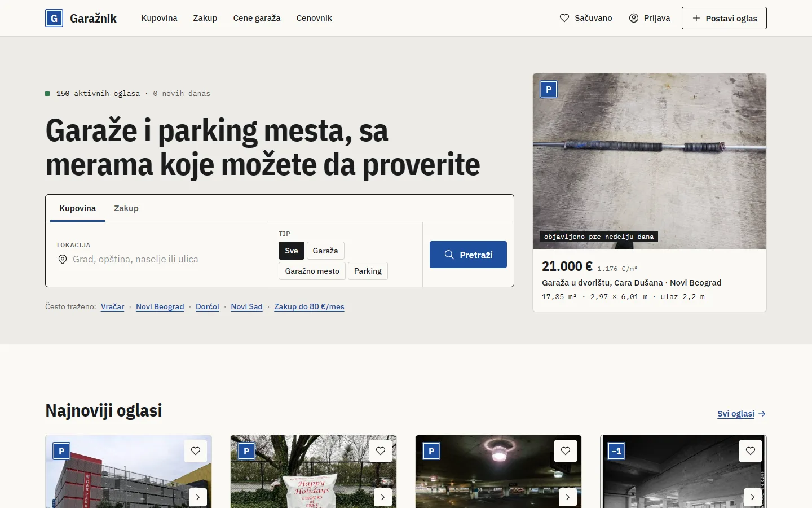
Task: Click the location pin icon in Lokacija
Action: click(63, 259)
